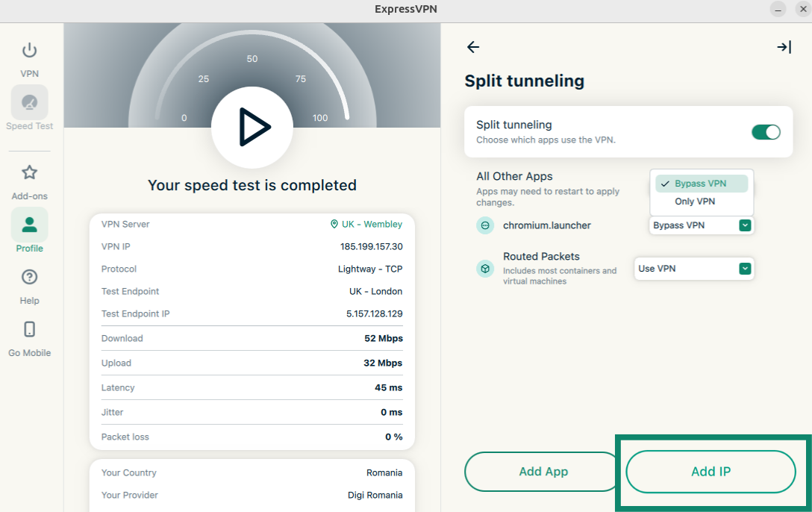The height and width of the screenshot is (512, 812).
Task: Click the Add IP button
Action: (x=710, y=472)
